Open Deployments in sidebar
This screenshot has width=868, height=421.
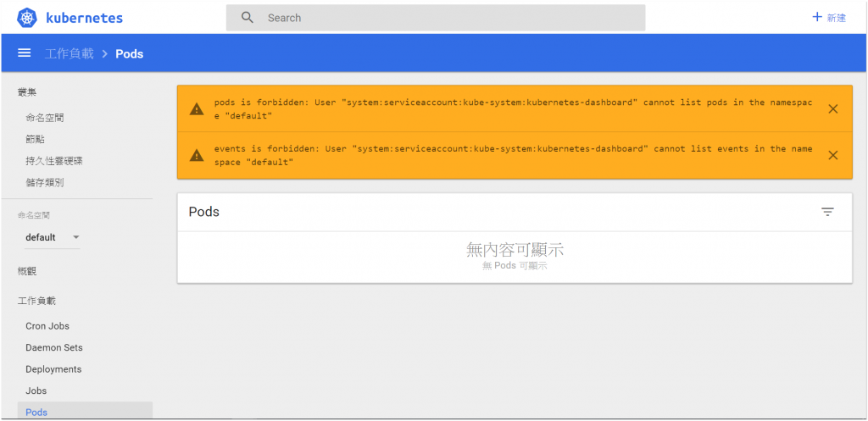click(x=53, y=369)
